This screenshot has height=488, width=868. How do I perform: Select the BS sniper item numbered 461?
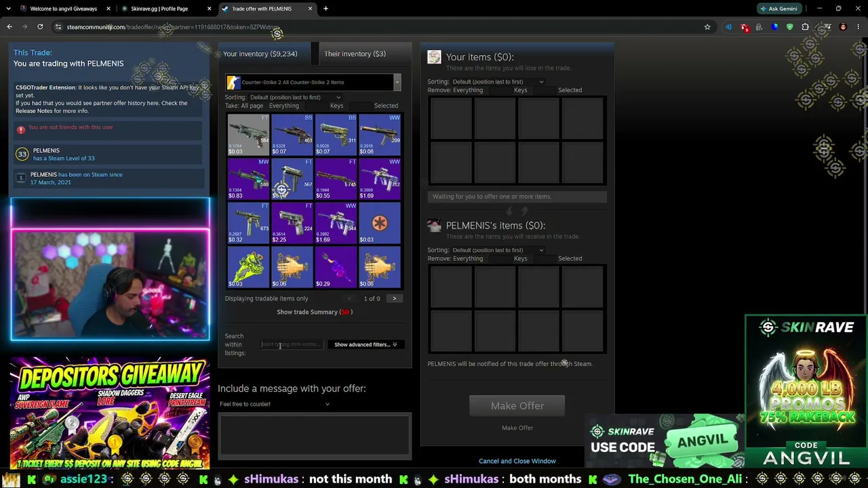tap(292, 134)
